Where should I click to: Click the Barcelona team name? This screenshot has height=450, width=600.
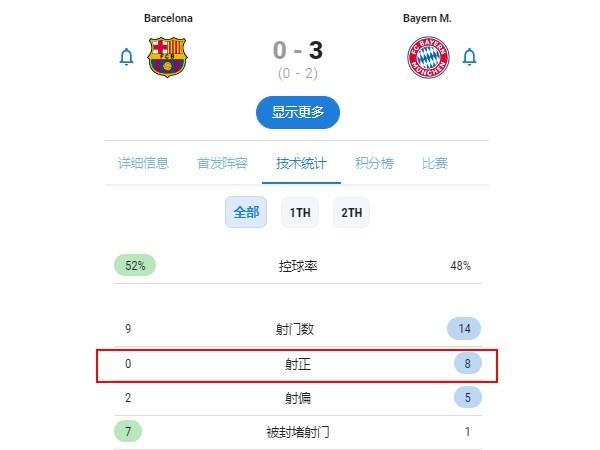[x=168, y=18]
